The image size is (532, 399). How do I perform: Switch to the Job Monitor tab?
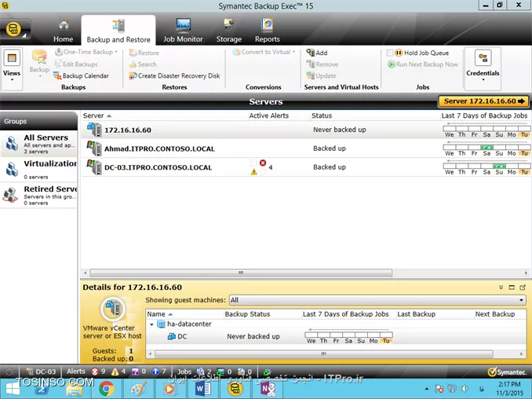point(183,31)
